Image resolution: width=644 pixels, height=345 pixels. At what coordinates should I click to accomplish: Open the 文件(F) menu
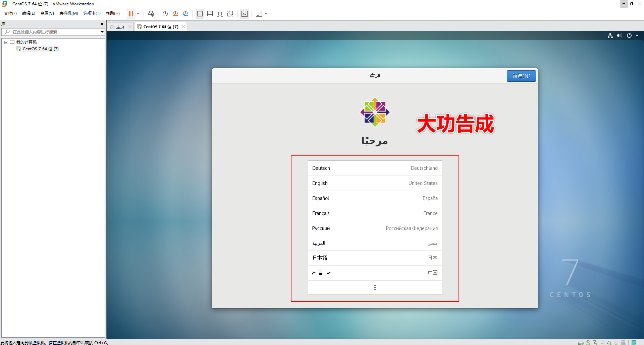point(10,13)
